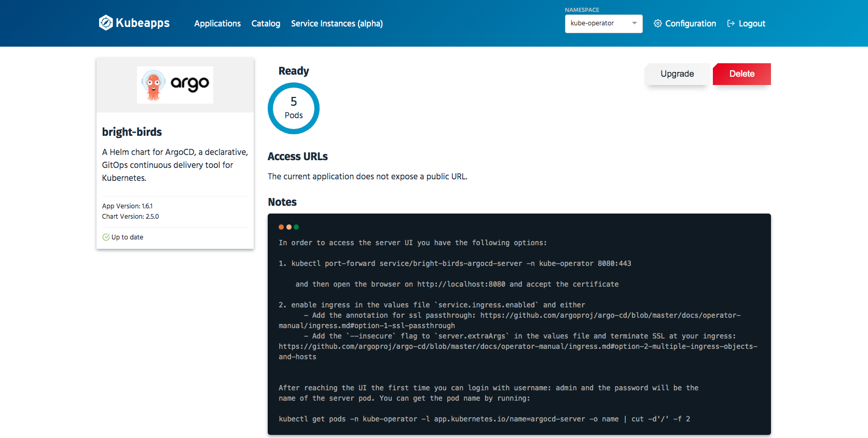This screenshot has height=438, width=868.
Task: Click 'App Version: 1.6.1' text
Action: [x=127, y=206]
